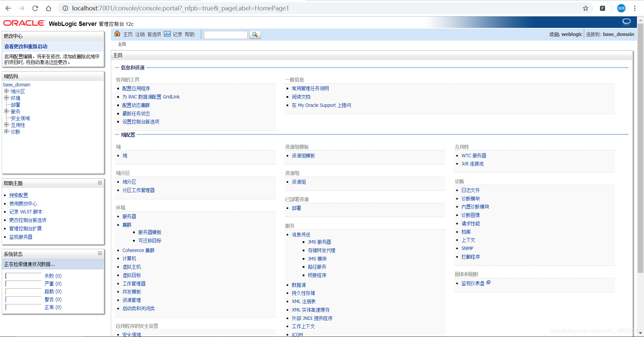Viewport: 644px width, 337px height.
Task: Open Coherence 集群 link
Action: tap(138, 250)
